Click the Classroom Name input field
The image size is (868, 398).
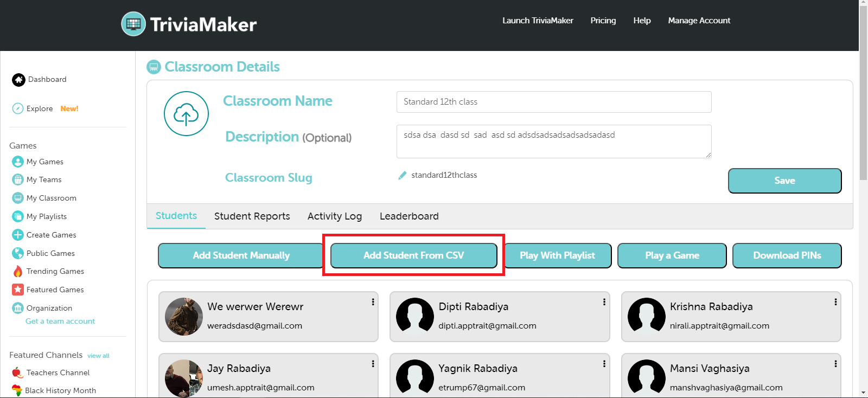(553, 102)
